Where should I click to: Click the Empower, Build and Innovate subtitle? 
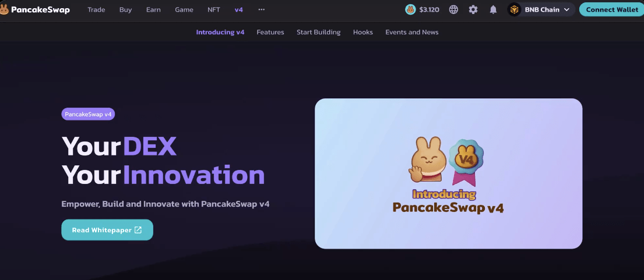point(165,204)
